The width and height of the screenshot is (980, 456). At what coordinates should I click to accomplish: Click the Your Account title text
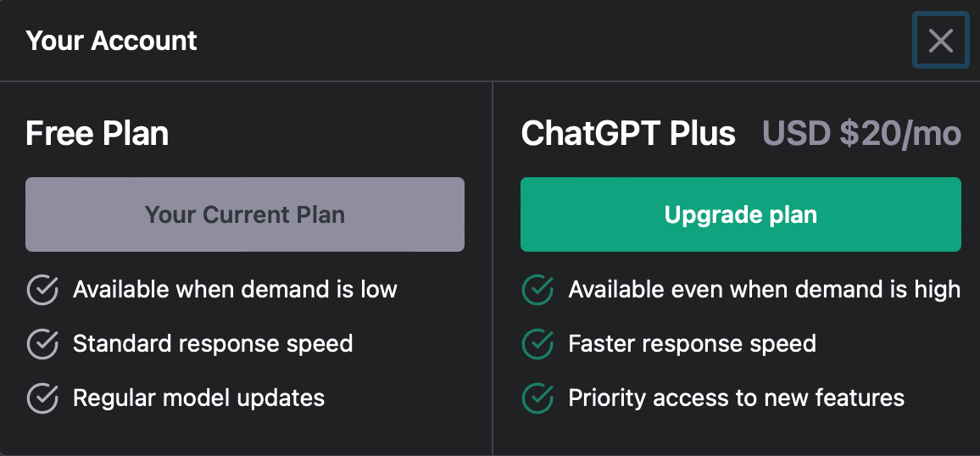tap(111, 41)
